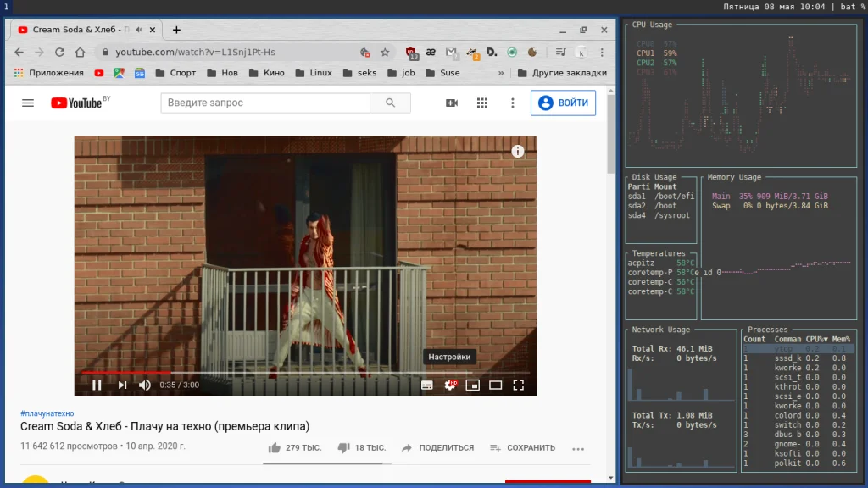The width and height of the screenshot is (868, 488).
Task: Click the ВОЙТИ sign-in button
Action: pos(563,103)
